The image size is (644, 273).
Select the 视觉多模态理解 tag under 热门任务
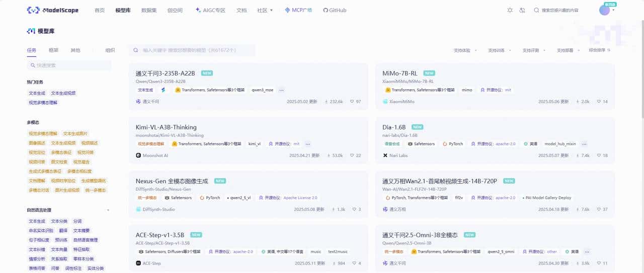pyautogui.click(x=43, y=102)
